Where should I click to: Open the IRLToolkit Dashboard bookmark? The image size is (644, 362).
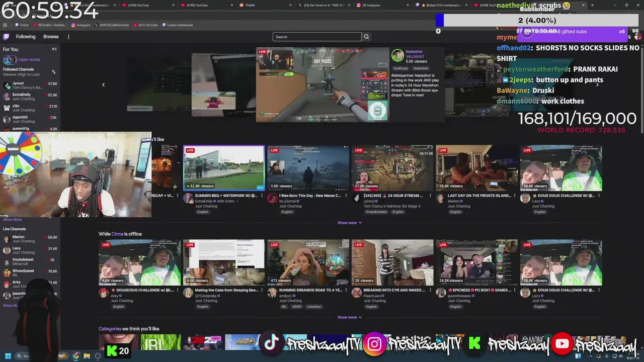[49, 25]
